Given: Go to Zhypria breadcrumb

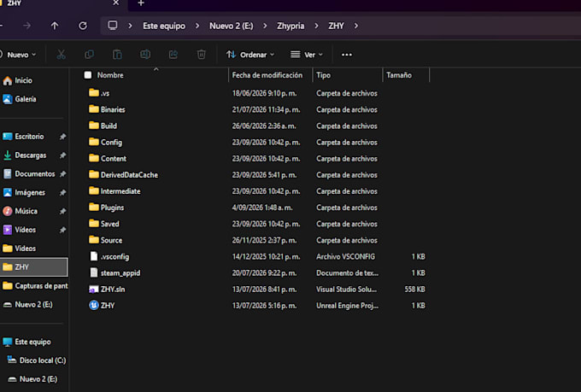Looking at the screenshot, I should pos(290,26).
